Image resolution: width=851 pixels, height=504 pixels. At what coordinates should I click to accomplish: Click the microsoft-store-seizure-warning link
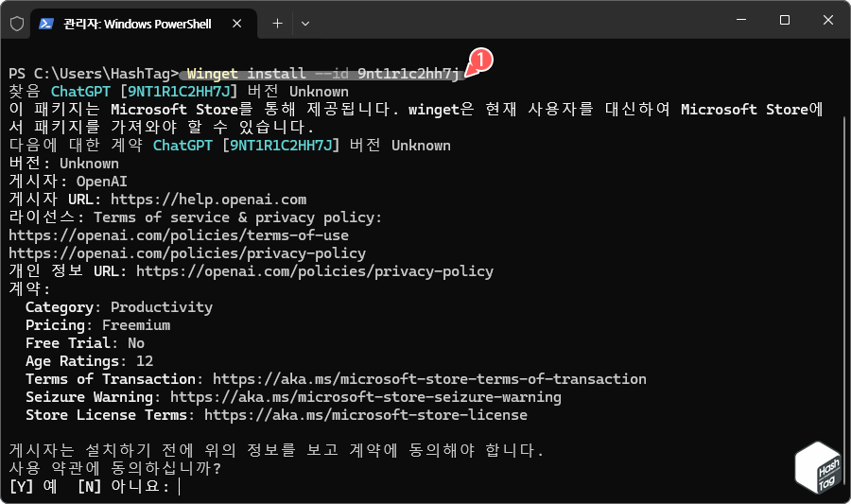366,396
